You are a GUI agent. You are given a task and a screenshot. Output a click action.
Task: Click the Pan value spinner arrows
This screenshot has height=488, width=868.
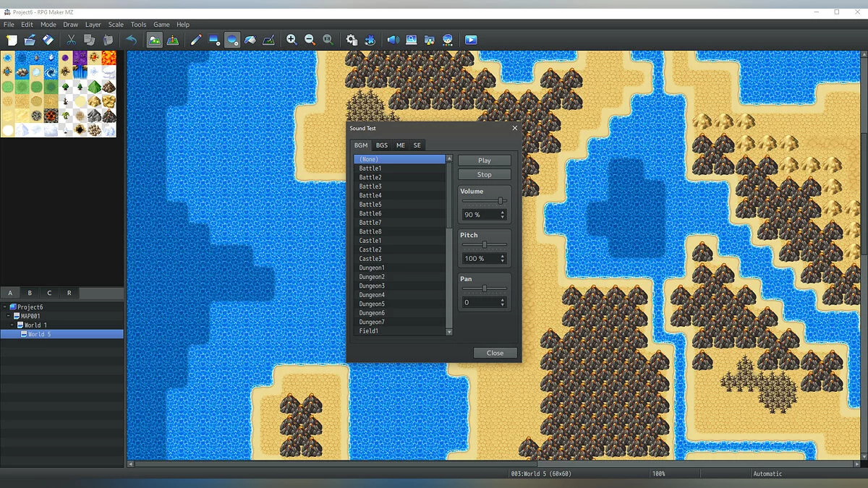503,302
